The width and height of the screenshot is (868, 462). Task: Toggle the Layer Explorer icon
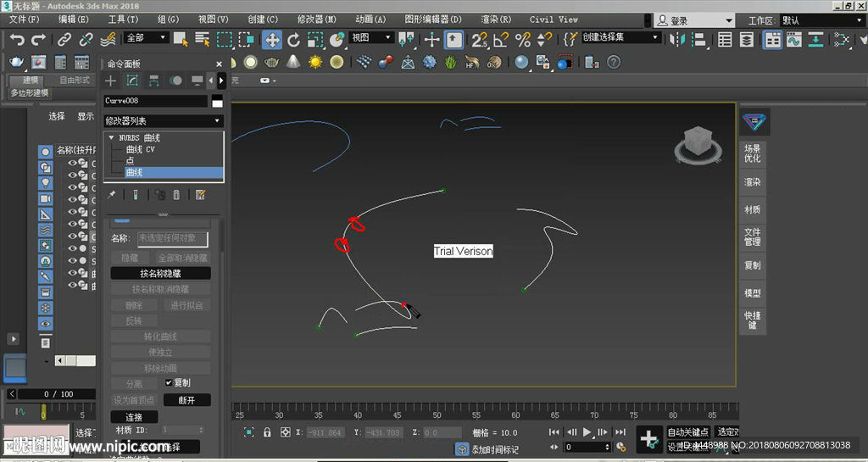[746, 40]
